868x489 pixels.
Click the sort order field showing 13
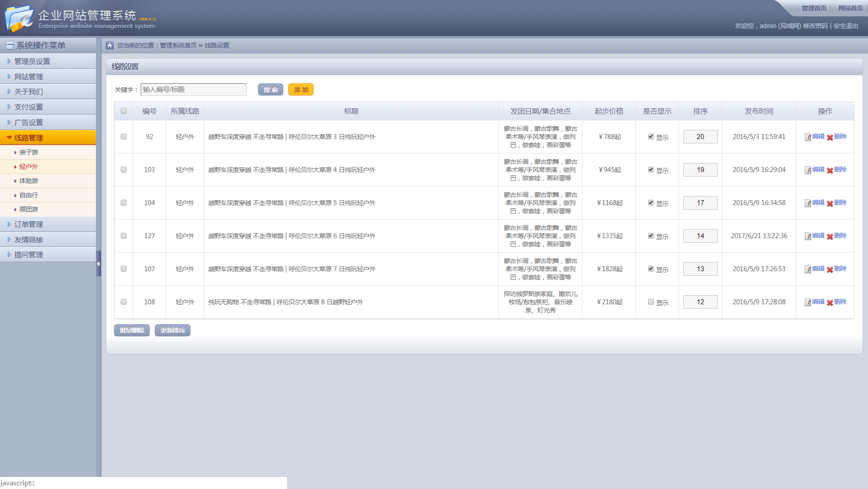[x=700, y=269]
